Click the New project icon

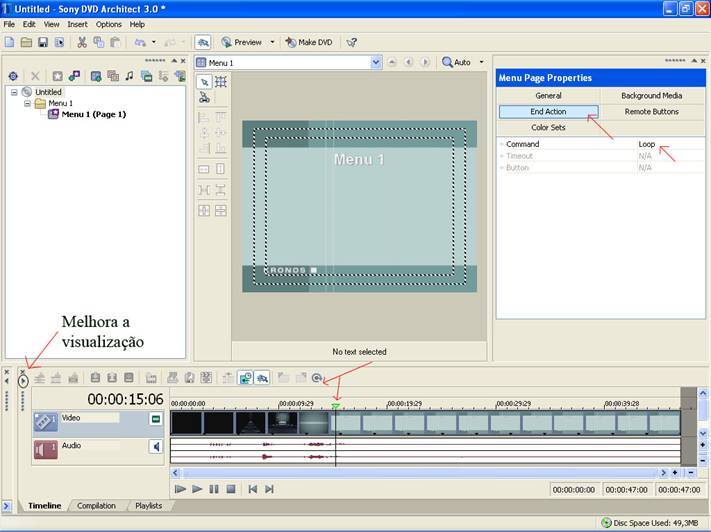pos(10,42)
